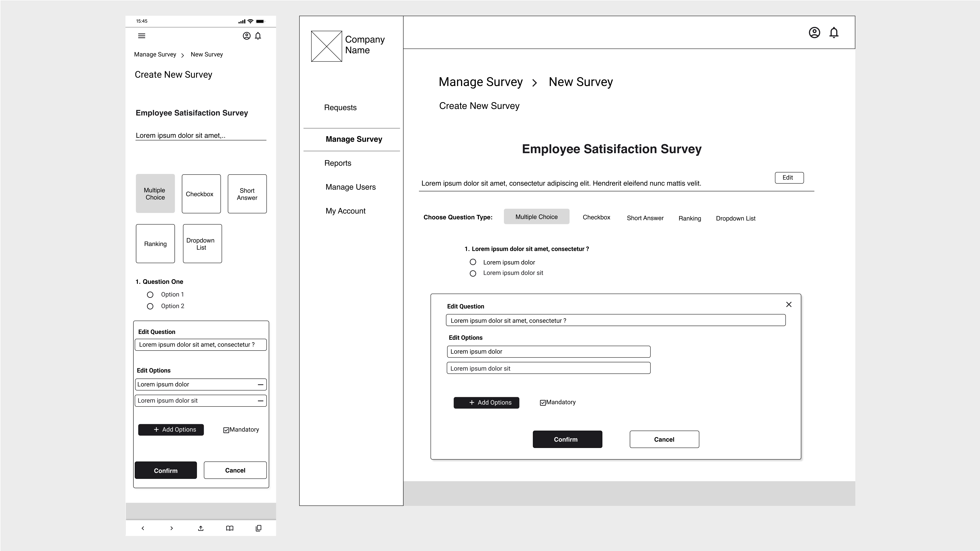Toggle desktop Mandatory checkbox
This screenshot has width=980, height=551.
point(543,403)
